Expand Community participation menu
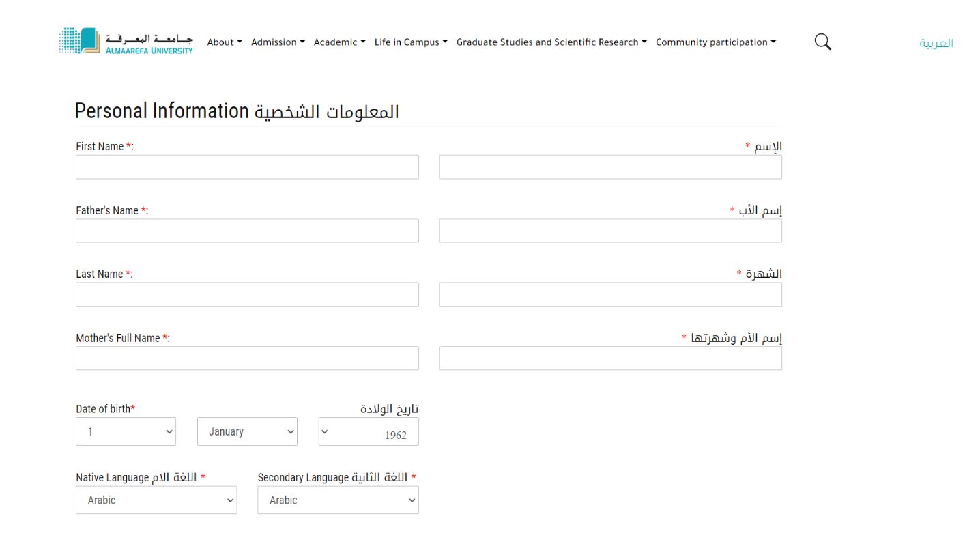The image size is (980, 555). pos(715,42)
